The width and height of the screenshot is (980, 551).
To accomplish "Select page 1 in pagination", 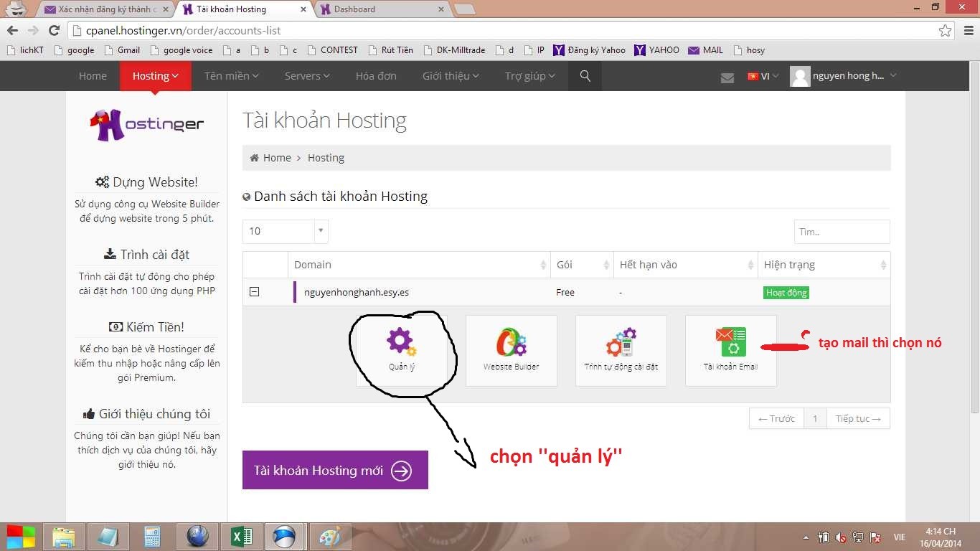I will pyautogui.click(x=815, y=418).
